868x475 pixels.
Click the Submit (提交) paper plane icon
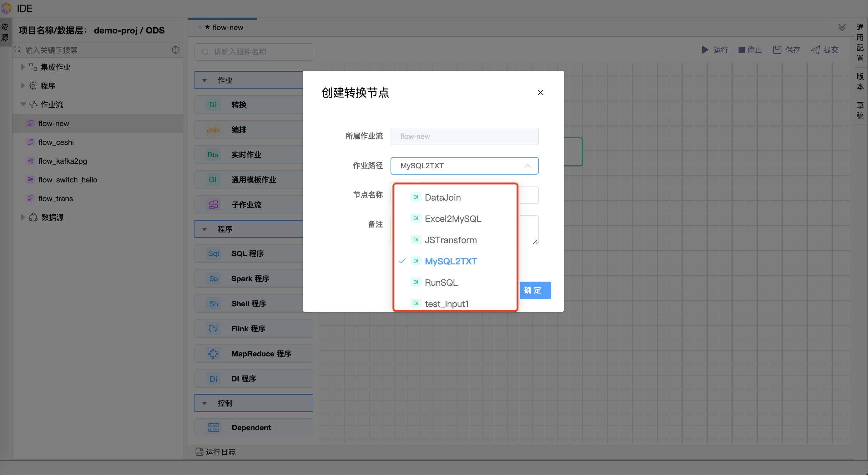tap(815, 50)
